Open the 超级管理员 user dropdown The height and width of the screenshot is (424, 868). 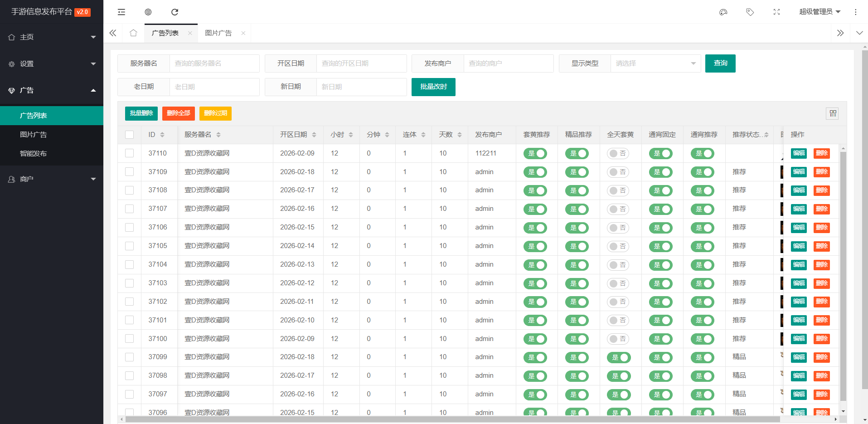[820, 12]
